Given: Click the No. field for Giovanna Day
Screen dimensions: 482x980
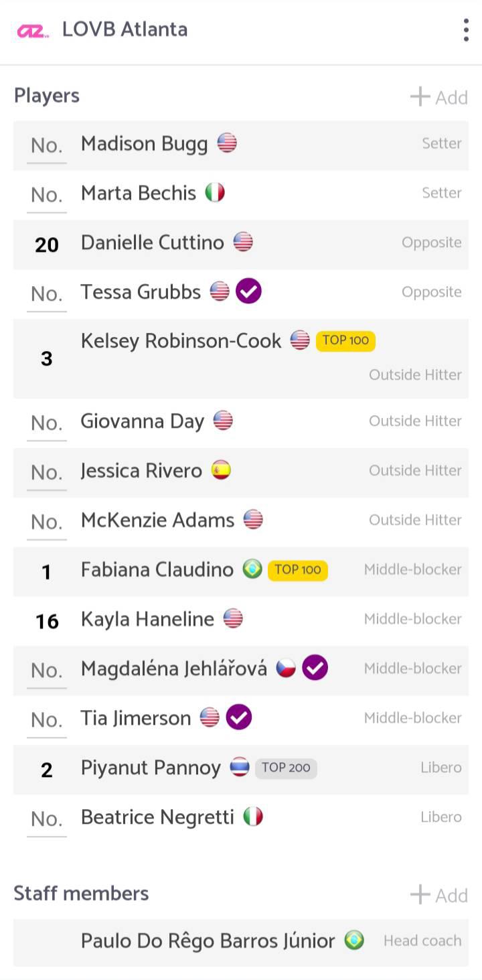Looking at the screenshot, I should tap(47, 423).
